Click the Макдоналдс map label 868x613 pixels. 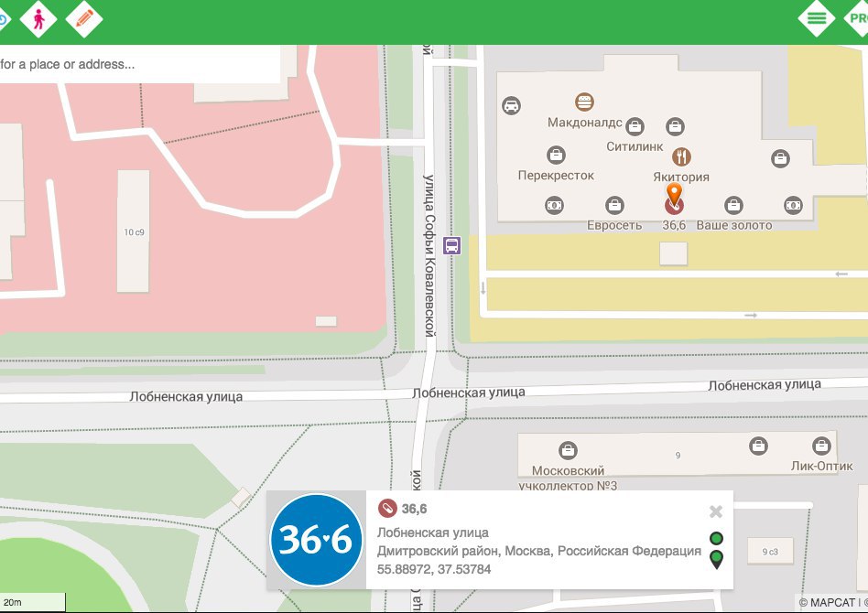584,123
